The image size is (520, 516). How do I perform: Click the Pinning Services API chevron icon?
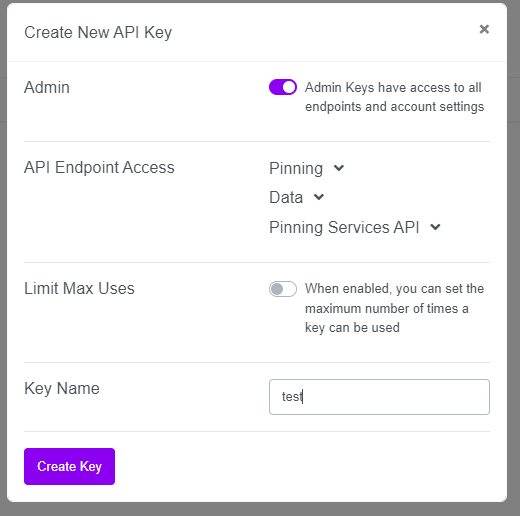tap(435, 227)
